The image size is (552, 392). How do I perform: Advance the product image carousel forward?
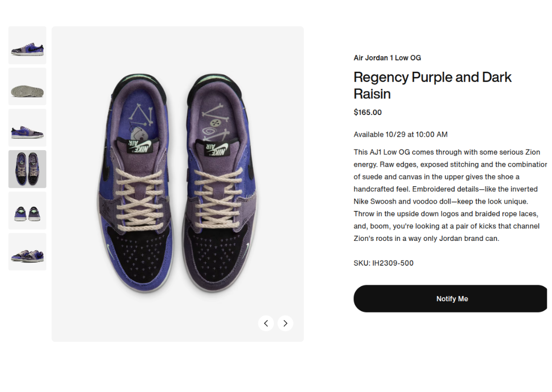[x=285, y=323]
